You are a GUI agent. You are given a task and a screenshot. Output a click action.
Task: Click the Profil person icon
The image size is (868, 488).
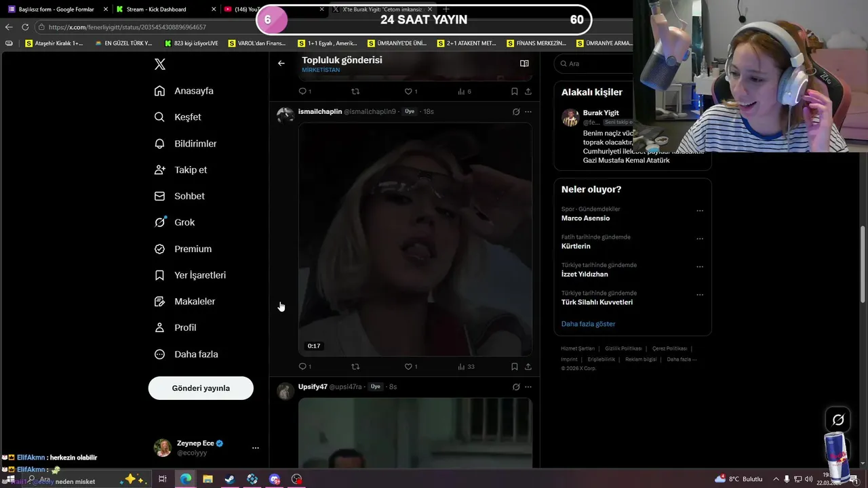pyautogui.click(x=159, y=327)
